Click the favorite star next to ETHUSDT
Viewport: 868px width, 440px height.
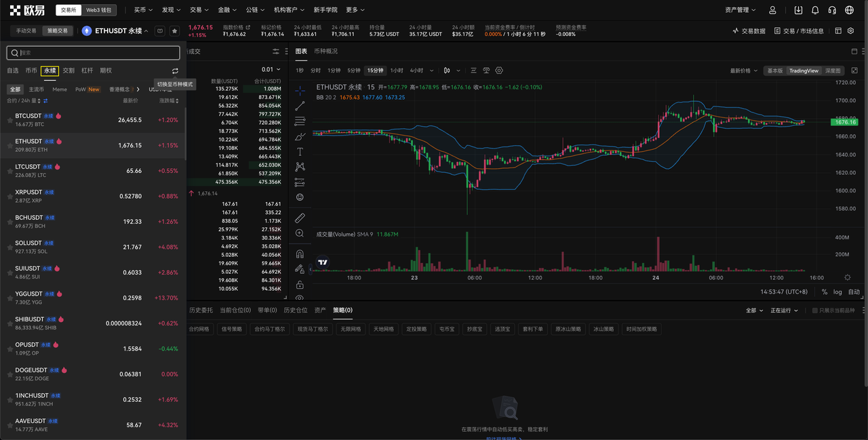coord(174,31)
